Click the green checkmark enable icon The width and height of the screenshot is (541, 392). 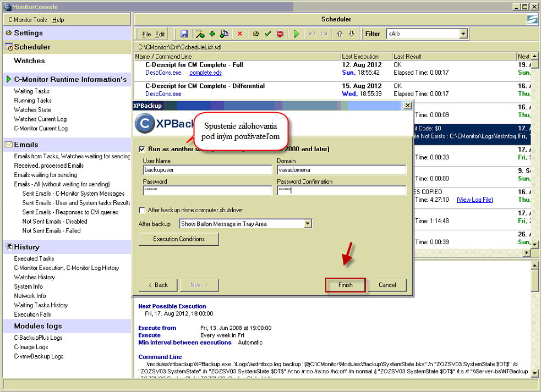(267, 34)
